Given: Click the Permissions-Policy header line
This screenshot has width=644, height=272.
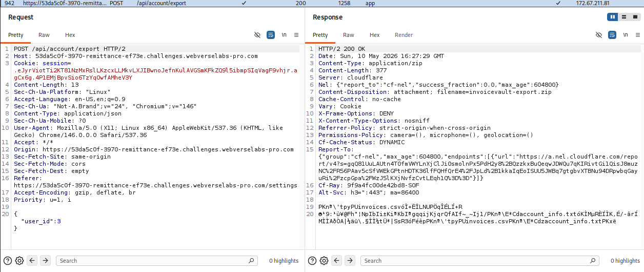Looking at the screenshot, I should 426,135.
